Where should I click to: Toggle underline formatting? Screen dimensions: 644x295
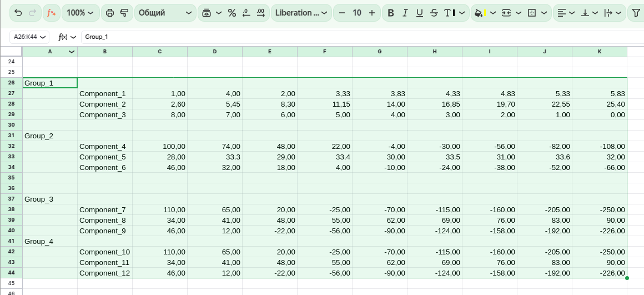[420, 13]
